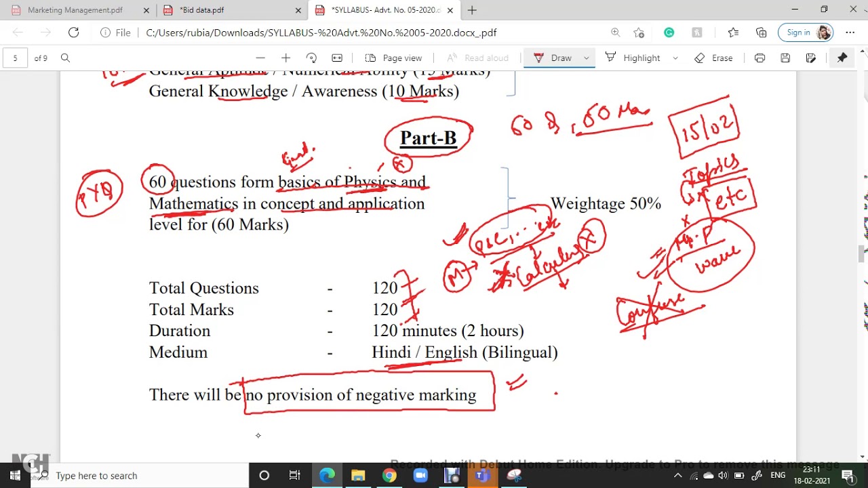Fit PDF to width

click(x=337, y=58)
